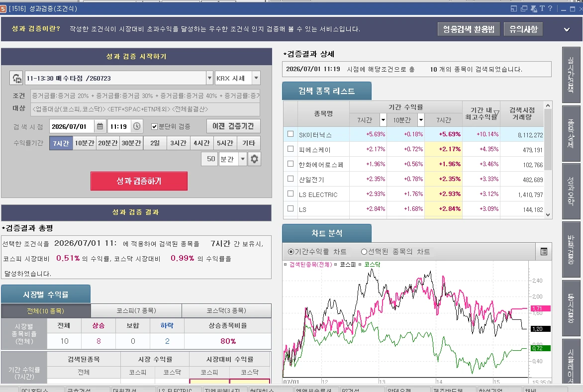Click the 코스피 legend marker

[x=335, y=265]
